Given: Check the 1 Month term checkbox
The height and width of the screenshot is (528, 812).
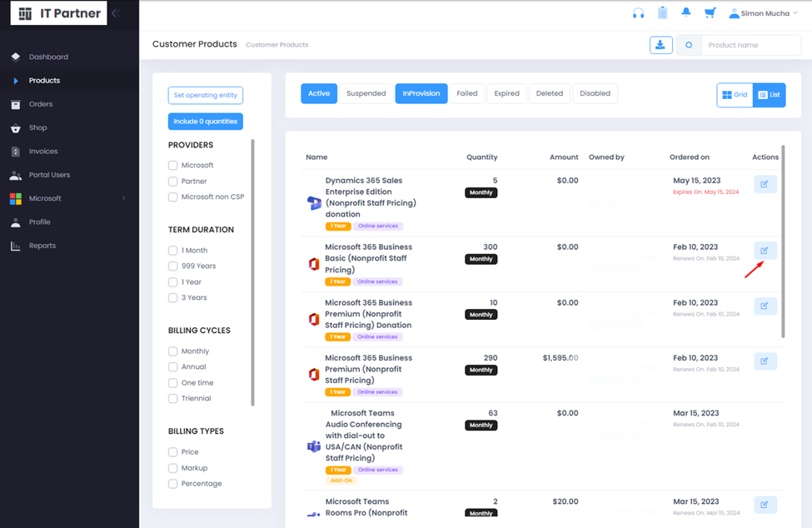Looking at the screenshot, I should pyautogui.click(x=173, y=251).
